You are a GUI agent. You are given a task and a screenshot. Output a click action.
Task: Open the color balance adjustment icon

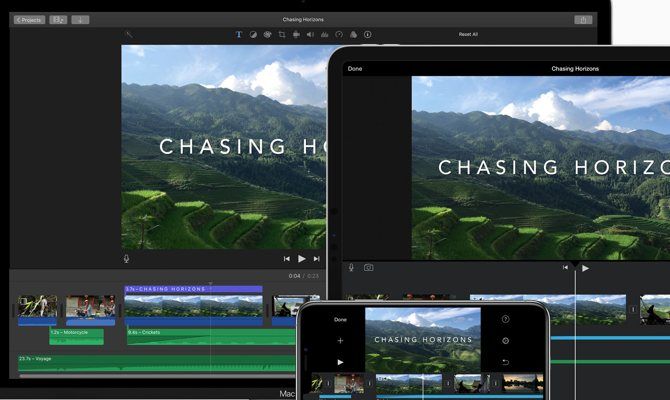pos(253,34)
